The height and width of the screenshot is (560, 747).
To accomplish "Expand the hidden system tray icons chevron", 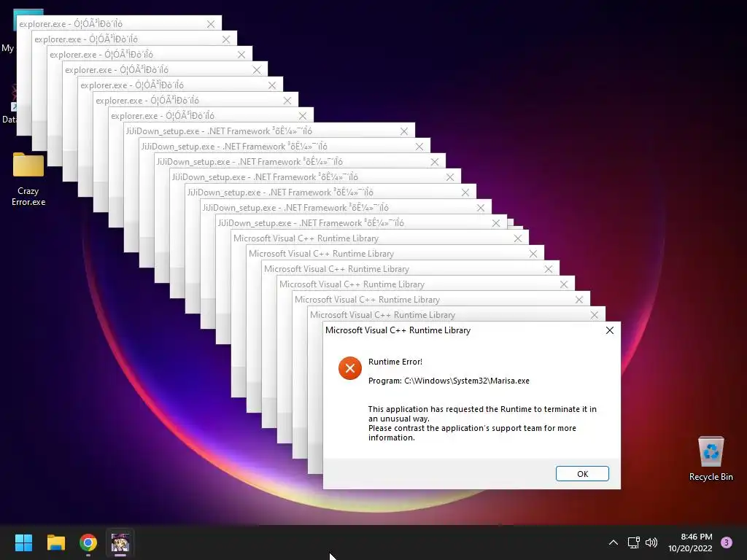I will pyautogui.click(x=614, y=542).
